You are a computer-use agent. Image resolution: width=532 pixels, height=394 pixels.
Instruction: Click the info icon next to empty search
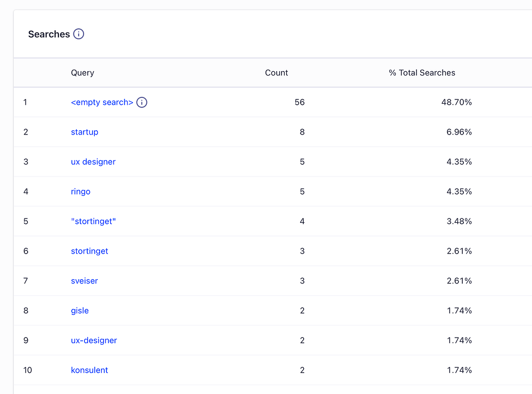coord(142,102)
